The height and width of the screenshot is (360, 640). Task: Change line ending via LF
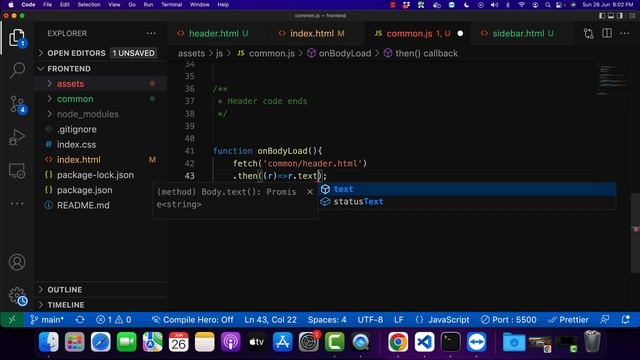[399, 320]
